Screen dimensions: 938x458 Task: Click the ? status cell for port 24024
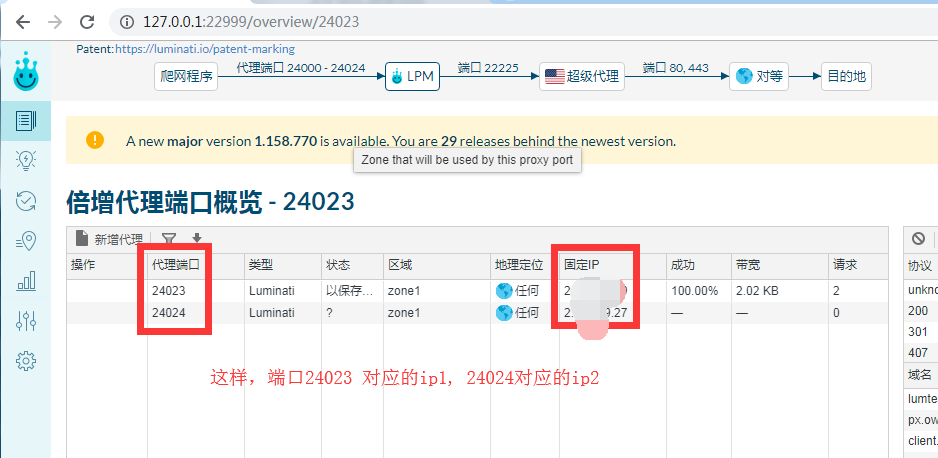352,313
